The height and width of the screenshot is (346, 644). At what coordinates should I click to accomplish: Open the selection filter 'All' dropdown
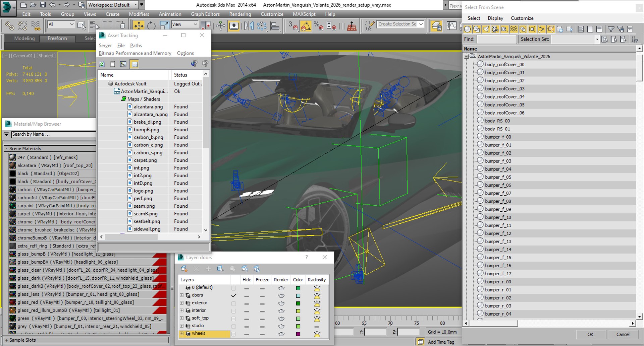tap(61, 24)
